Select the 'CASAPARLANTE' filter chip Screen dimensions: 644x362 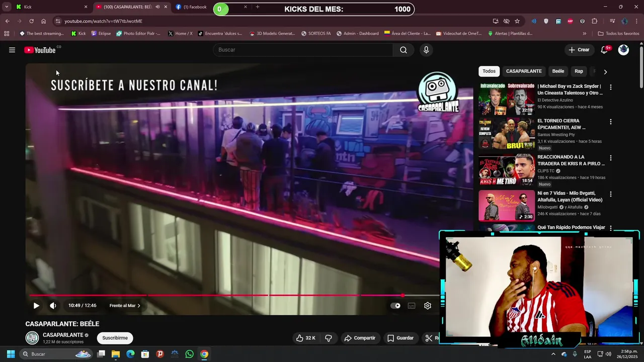point(524,71)
